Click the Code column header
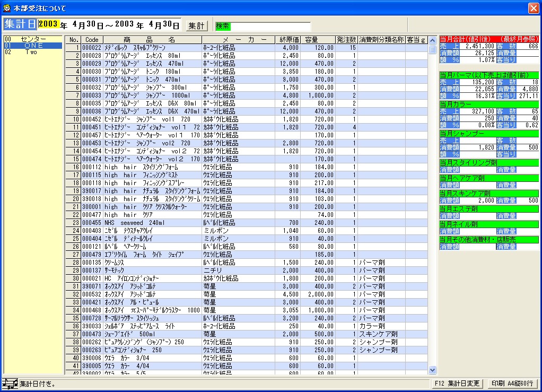542x392 pixels. pyautogui.click(x=92, y=40)
